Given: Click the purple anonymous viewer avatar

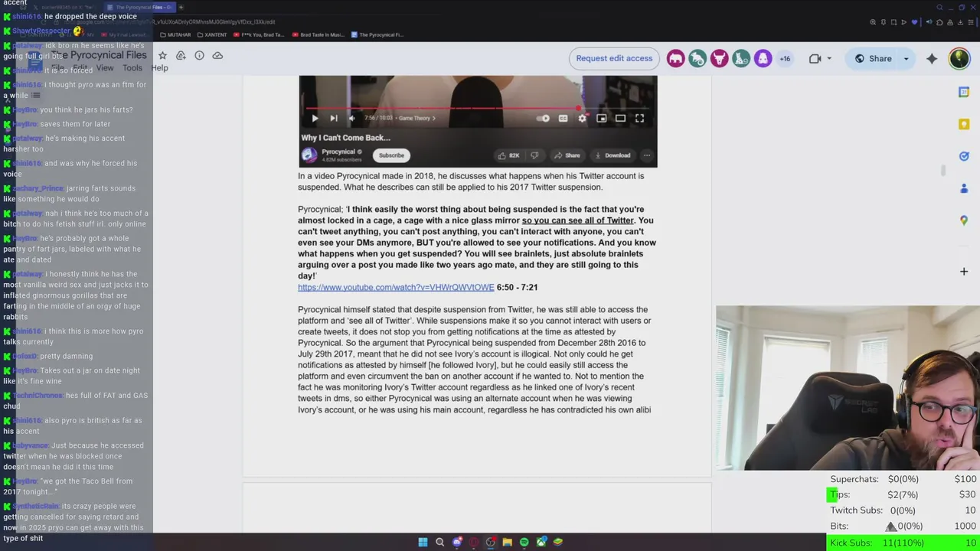Looking at the screenshot, I should tap(763, 59).
